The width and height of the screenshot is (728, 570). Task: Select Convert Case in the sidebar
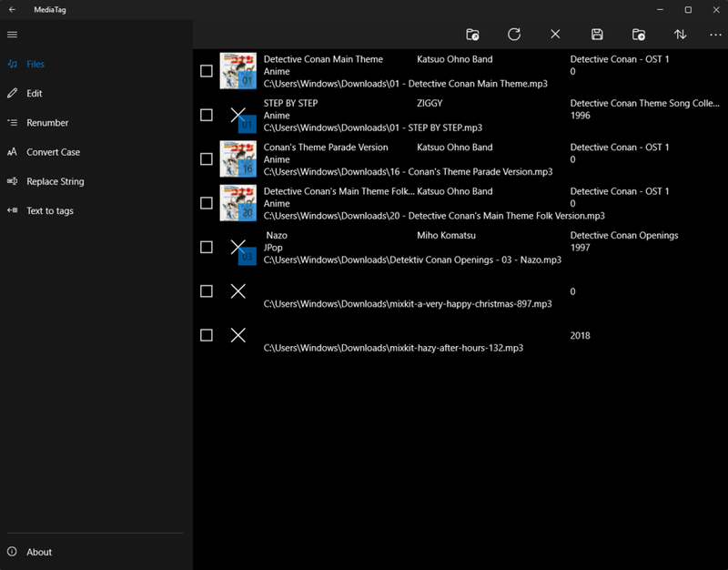53,152
